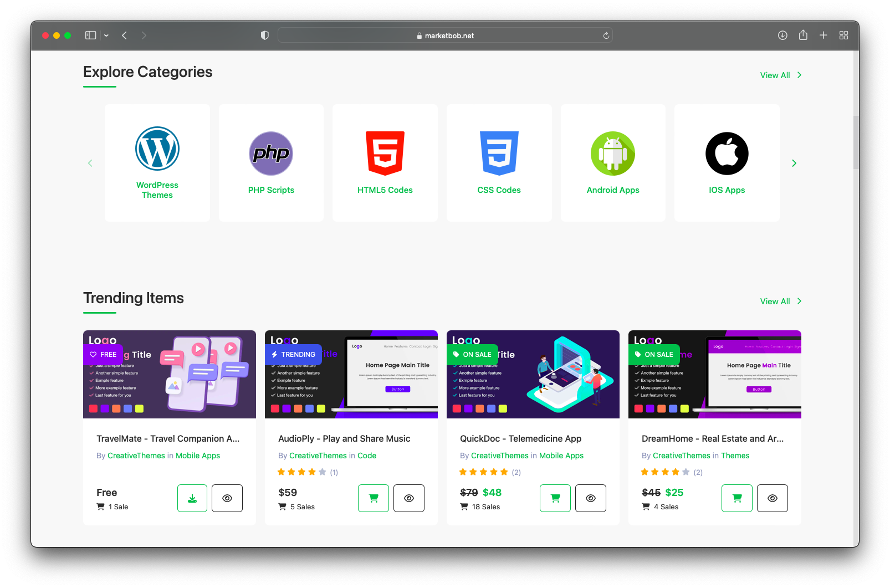Viewport: 890px width, 588px height.
Task: Preview DreamHome using the eye icon
Action: 773,498
